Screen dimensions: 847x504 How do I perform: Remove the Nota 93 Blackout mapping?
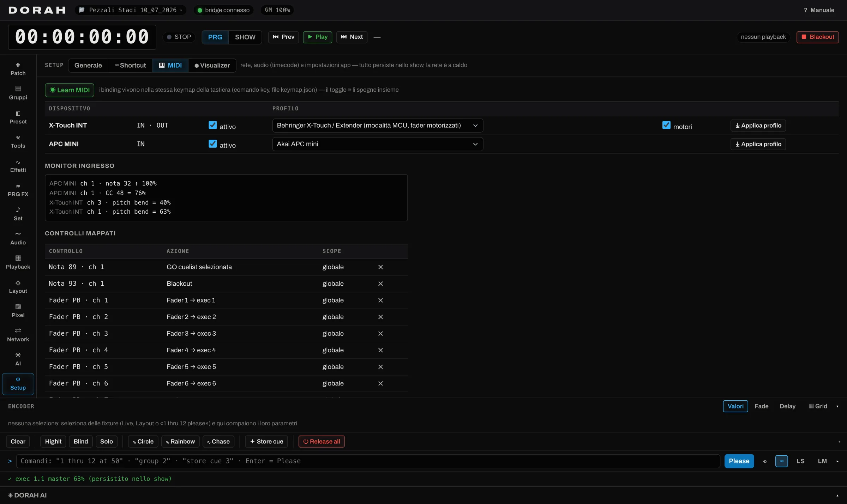click(x=380, y=284)
